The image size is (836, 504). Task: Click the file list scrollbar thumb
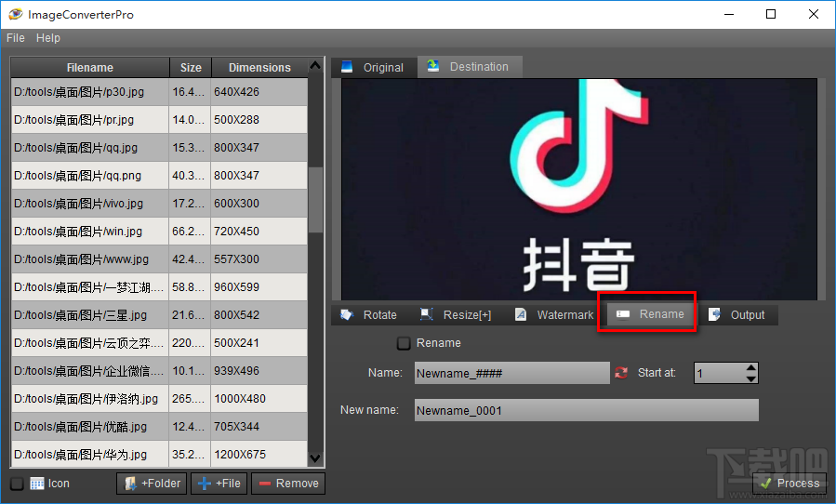point(315,200)
